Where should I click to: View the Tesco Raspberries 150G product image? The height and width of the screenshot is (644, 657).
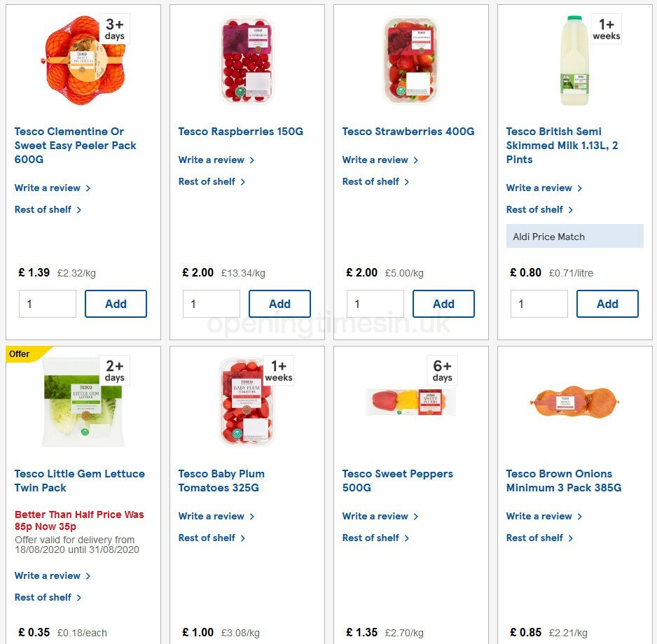pos(247,59)
